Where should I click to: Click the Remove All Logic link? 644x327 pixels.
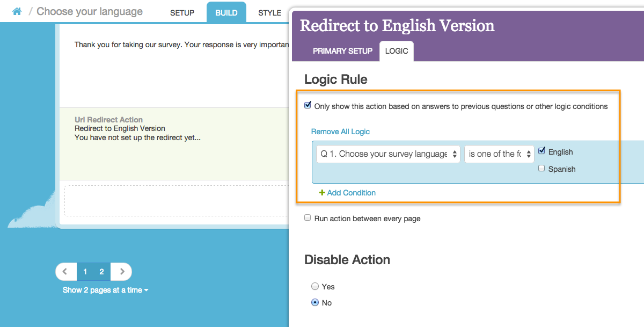340,132
